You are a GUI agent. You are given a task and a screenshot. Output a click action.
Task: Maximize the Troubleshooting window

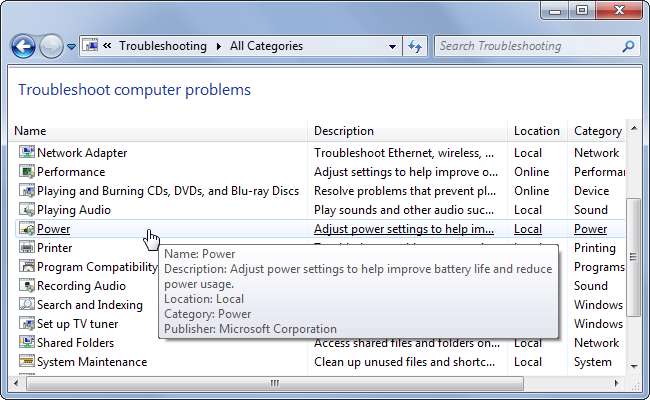click(582, 10)
